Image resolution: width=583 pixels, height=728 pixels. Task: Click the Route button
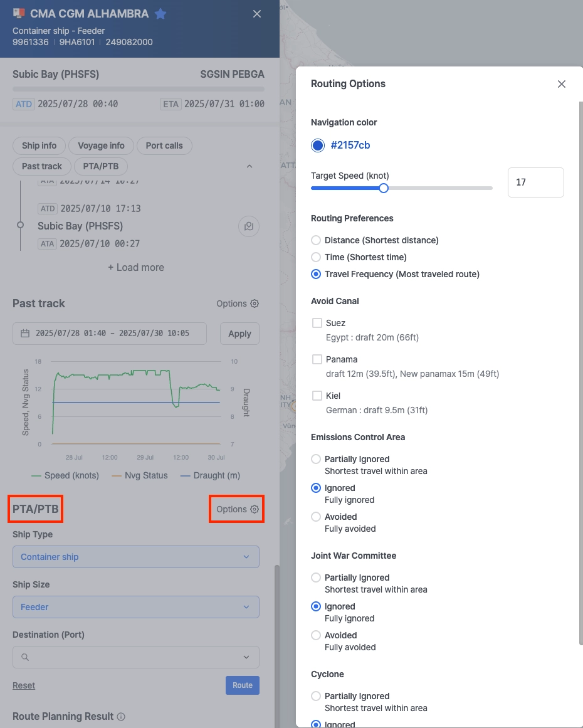[x=242, y=685]
